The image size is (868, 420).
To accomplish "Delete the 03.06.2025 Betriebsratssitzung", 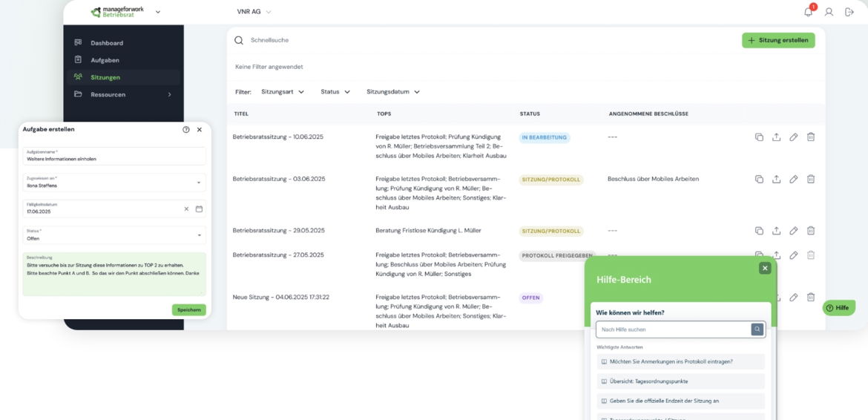I will tap(810, 180).
